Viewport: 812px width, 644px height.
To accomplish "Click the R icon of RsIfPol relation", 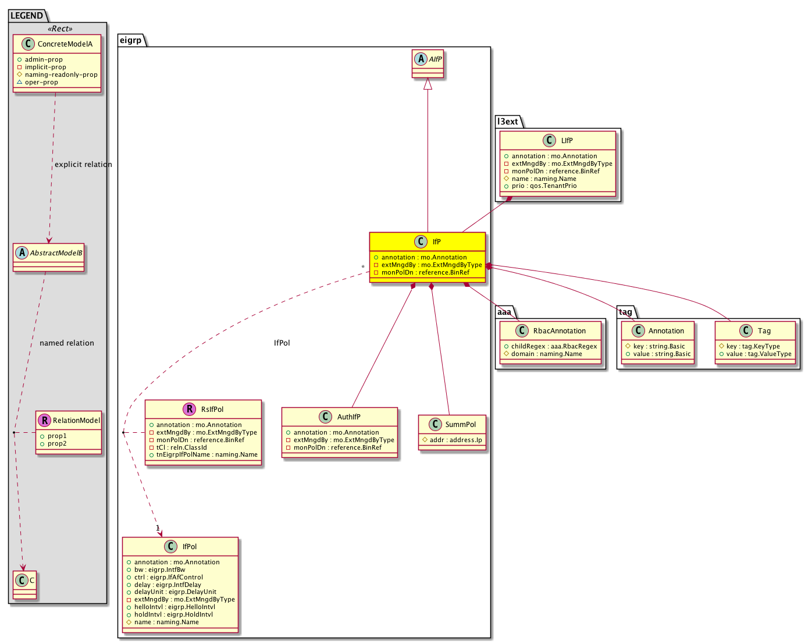I will 189,410.
